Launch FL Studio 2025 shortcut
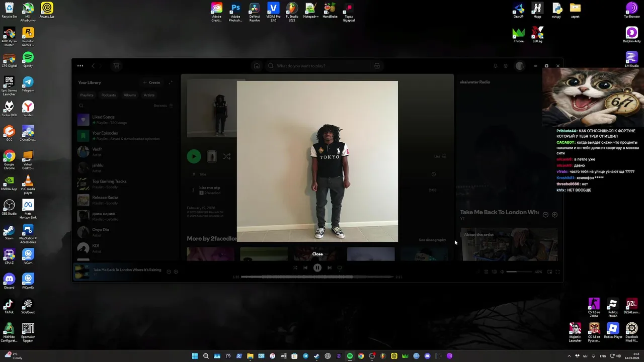 pos(292,12)
